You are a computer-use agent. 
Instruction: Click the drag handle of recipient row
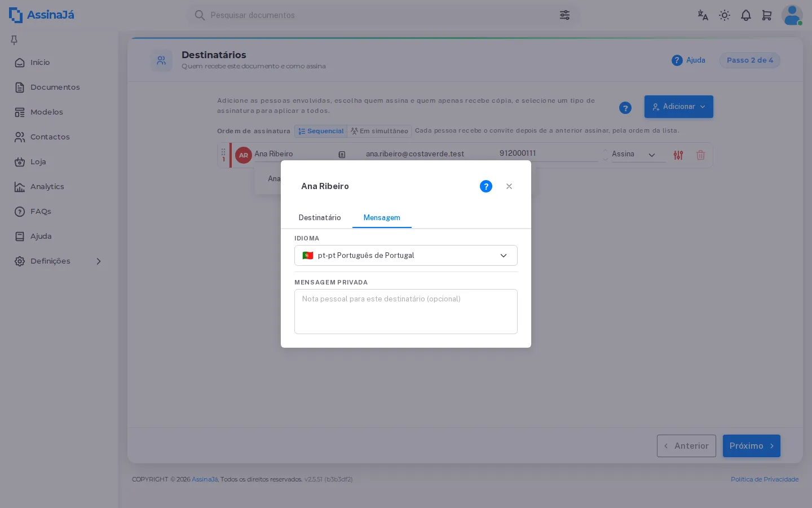223,152
